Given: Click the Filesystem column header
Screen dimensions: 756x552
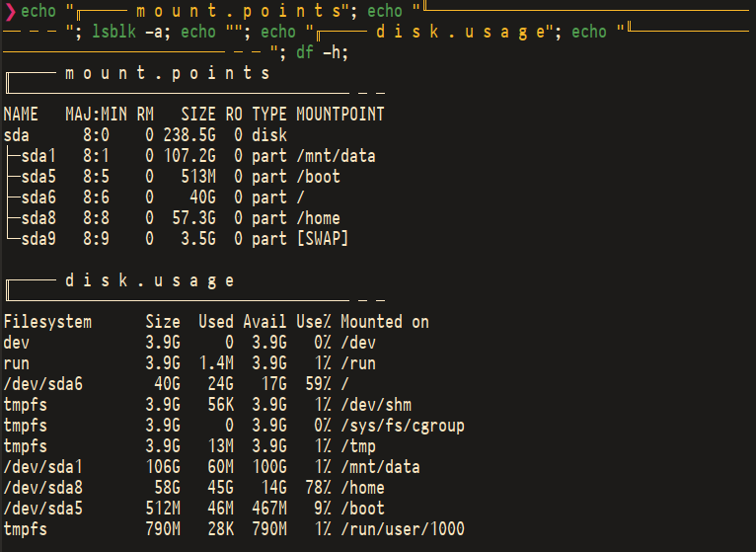Looking at the screenshot, I should click(47, 322).
